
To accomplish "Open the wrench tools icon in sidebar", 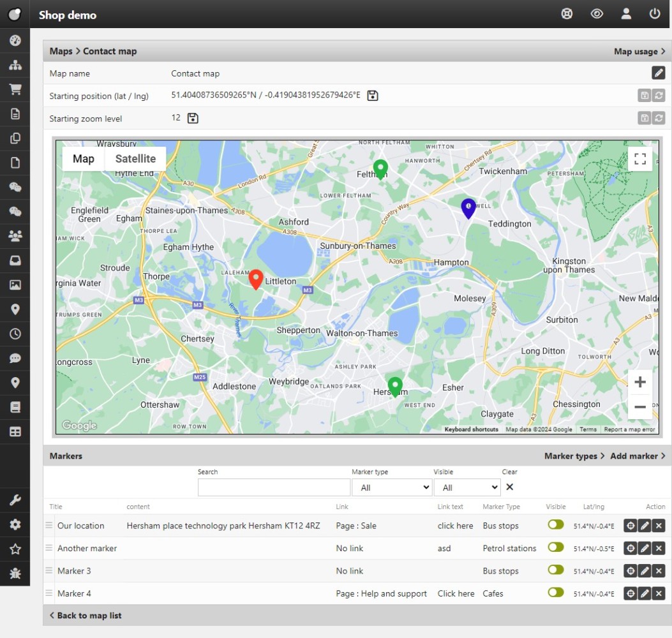I will click(x=15, y=500).
